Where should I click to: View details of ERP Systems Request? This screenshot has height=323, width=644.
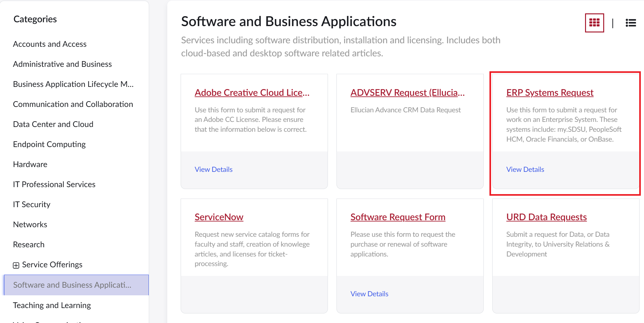pos(525,169)
